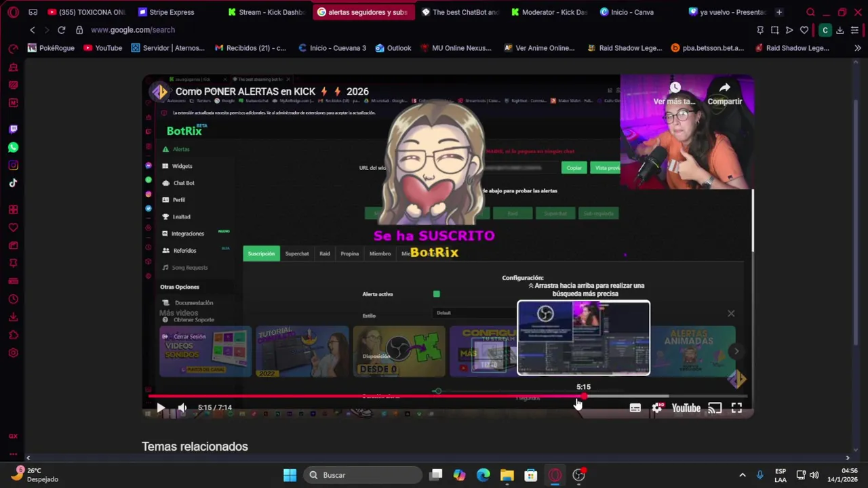
Task: Open Inicio - Cuevana 3 bookmark
Action: coord(332,48)
